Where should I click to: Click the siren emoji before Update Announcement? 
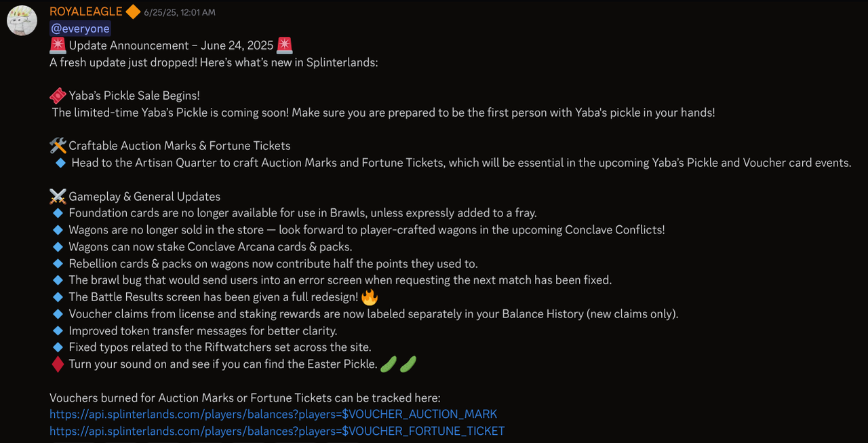pos(58,45)
